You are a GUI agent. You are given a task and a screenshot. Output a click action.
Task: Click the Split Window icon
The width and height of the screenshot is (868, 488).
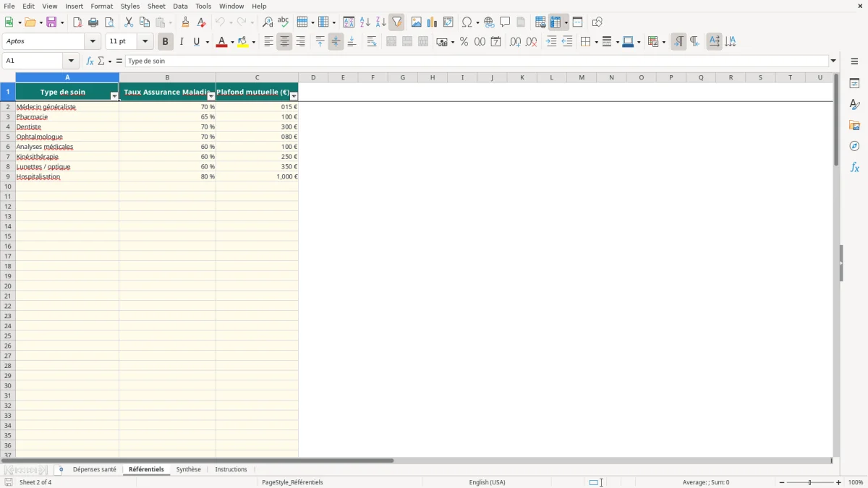tap(577, 22)
